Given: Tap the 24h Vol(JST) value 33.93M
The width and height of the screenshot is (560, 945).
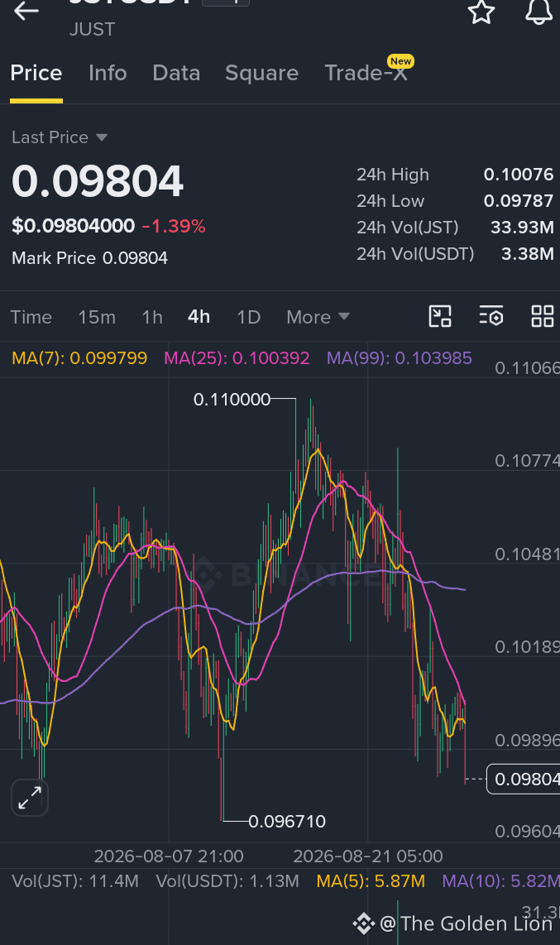Looking at the screenshot, I should 522,228.
